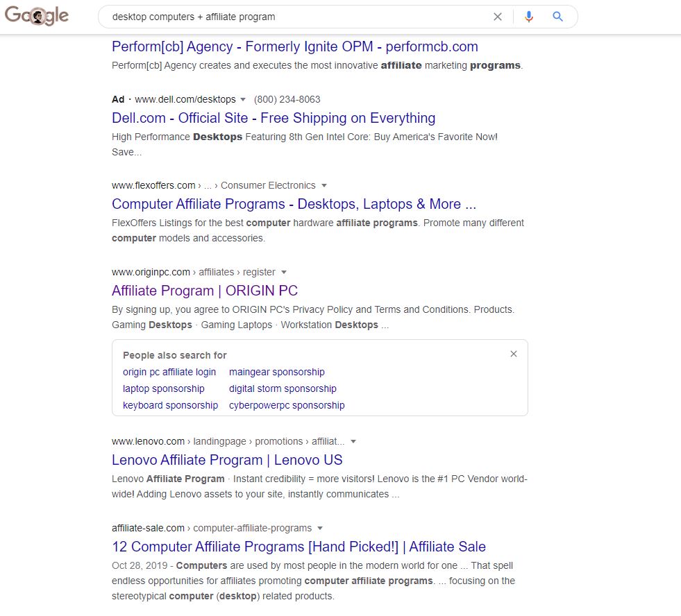Open the Dell.com Official Site ad link
The height and width of the screenshot is (616, 681).
(274, 118)
